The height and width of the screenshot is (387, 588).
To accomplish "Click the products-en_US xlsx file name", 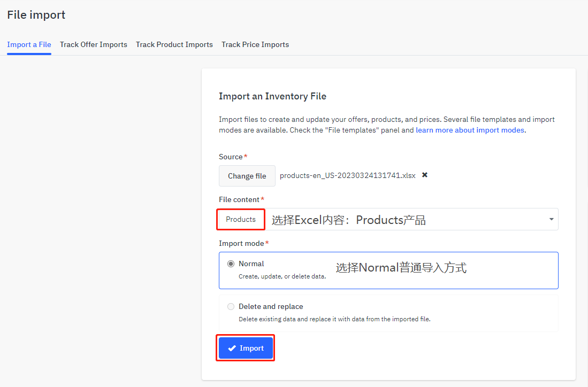I will [x=347, y=175].
